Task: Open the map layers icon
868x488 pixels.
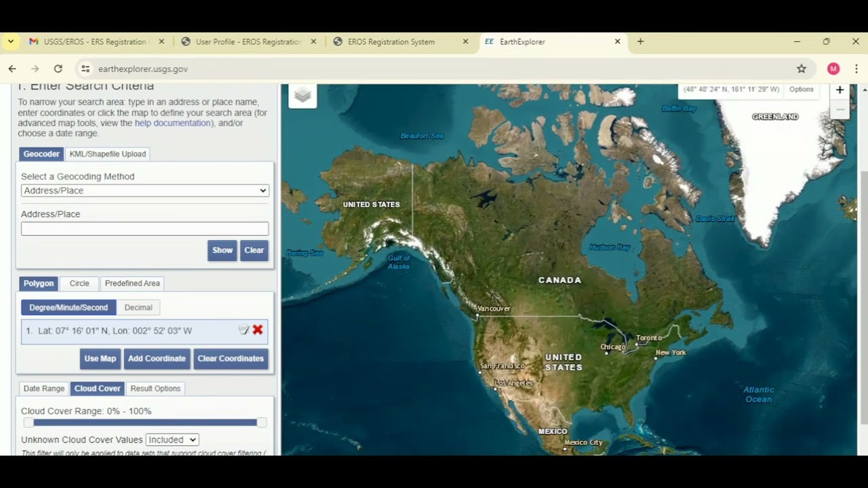Action: (302, 96)
